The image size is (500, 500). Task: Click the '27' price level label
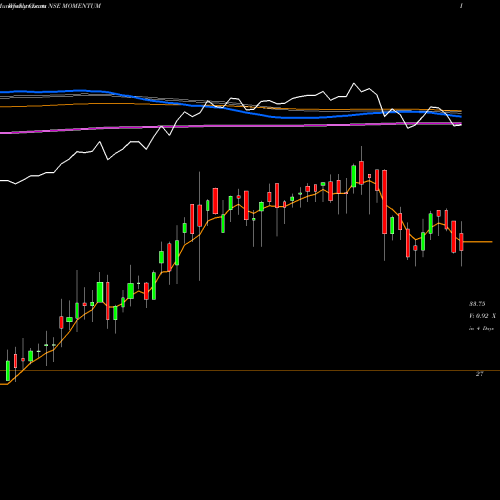pos(479,374)
